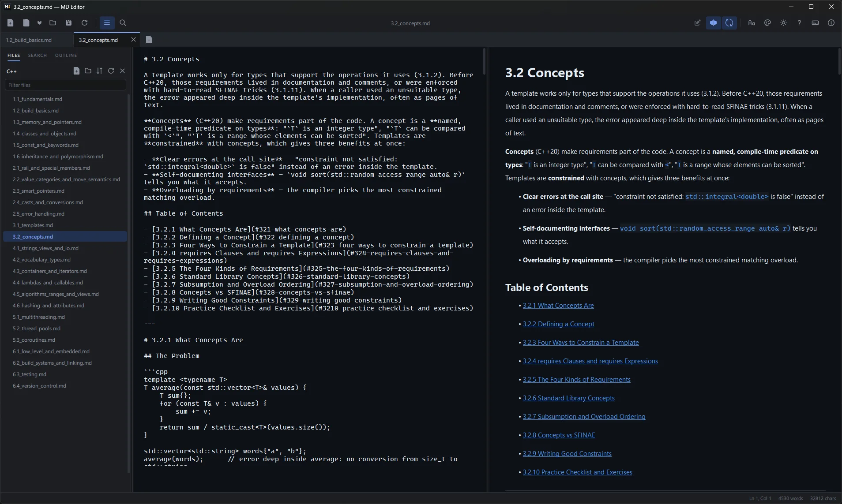This screenshot has width=842, height=504.
Task: Show keyboard shortcuts
Action: pyautogui.click(x=815, y=23)
